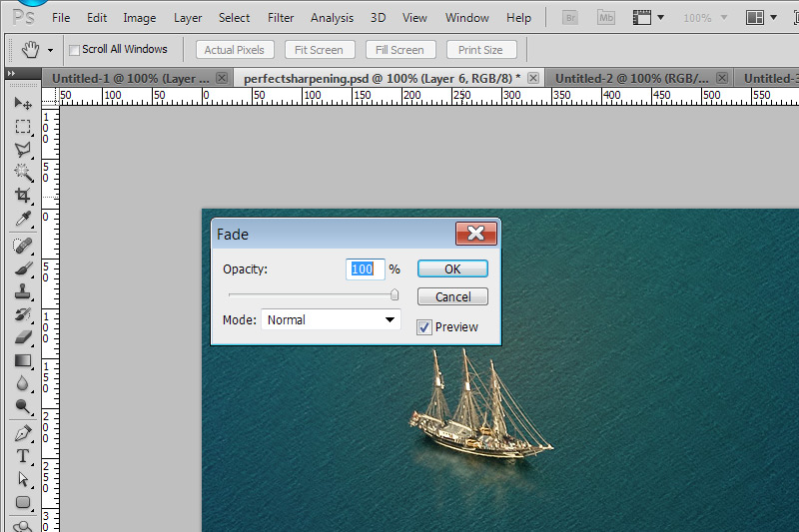The height and width of the screenshot is (532, 799).
Task: Select the Move tool
Action: tap(22, 104)
